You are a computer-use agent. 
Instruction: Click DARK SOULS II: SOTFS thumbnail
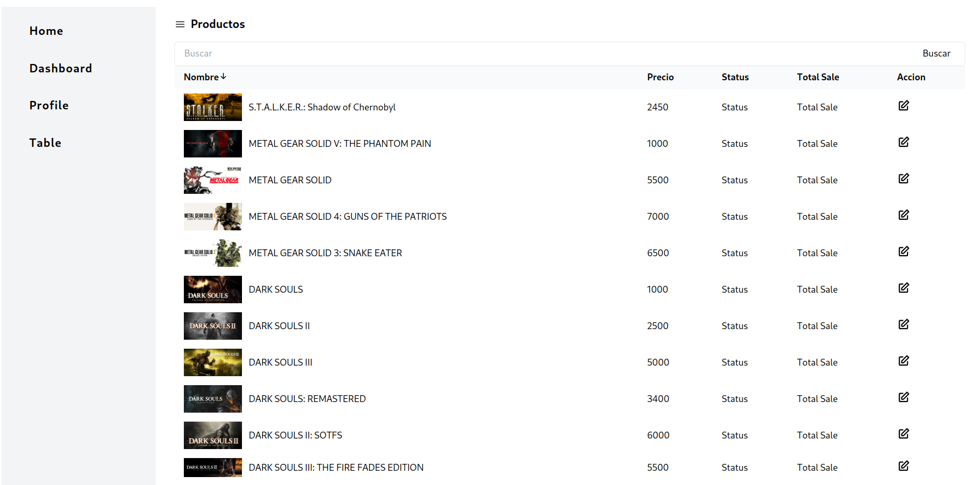[213, 435]
